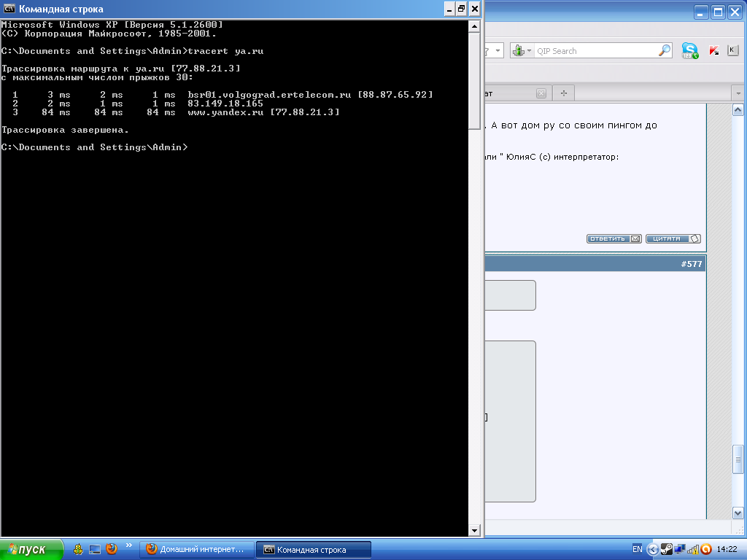Image resolution: width=747 pixels, height=560 pixels.
Task: Expand hidden quick launch items chevron
Action: coord(129,545)
